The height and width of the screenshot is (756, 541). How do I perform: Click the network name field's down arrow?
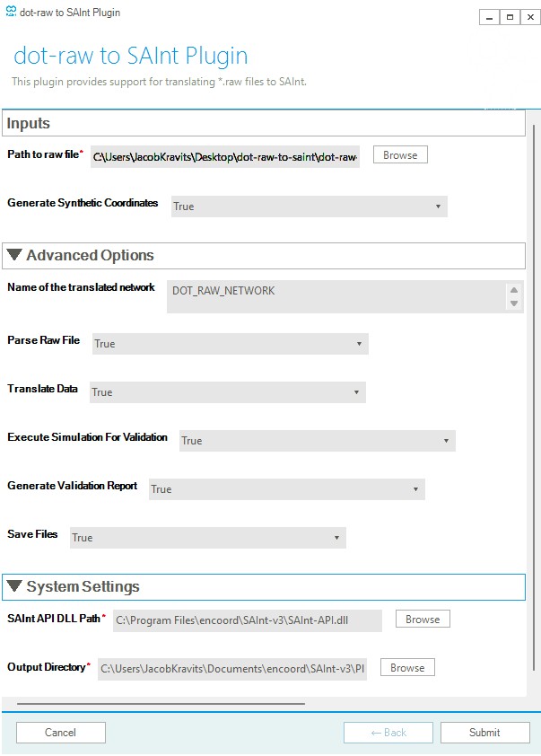click(514, 303)
